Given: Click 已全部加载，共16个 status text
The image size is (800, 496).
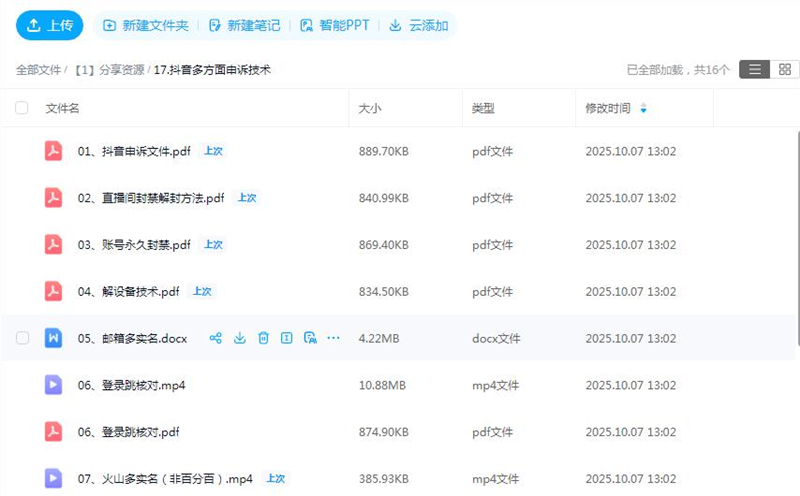Looking at the screenshot, I should coord(678,70).
